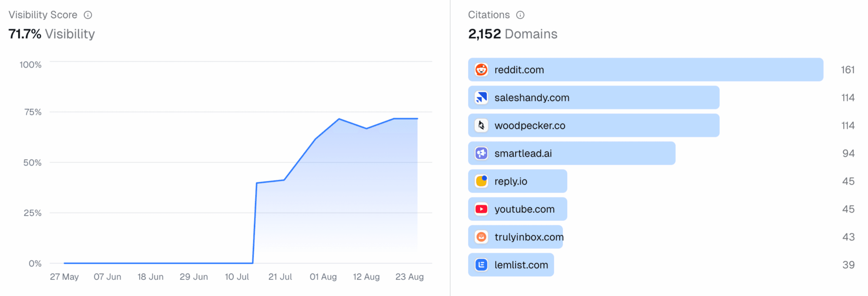Click the smartlead.ai favicon

pyautogui.click(x=481, y=153)
